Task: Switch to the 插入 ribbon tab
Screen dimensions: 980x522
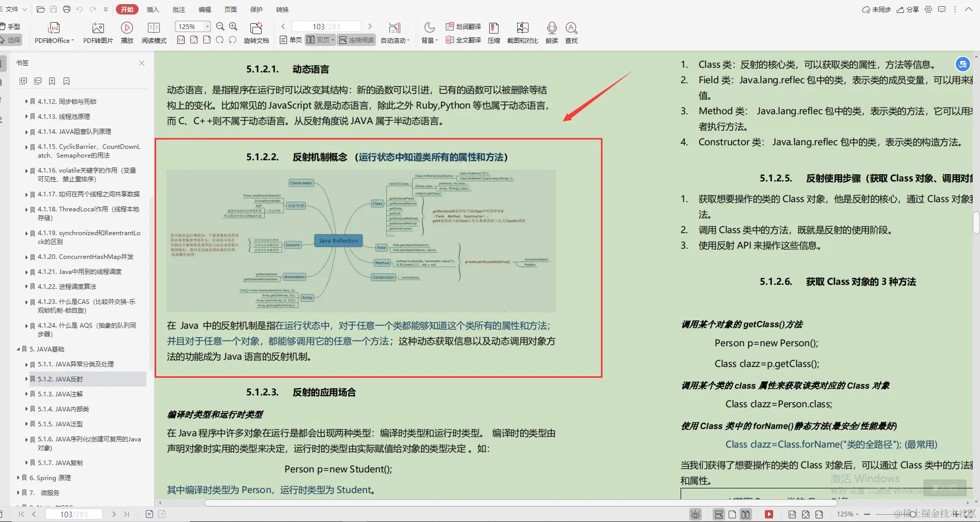Action: pos(153,9)
